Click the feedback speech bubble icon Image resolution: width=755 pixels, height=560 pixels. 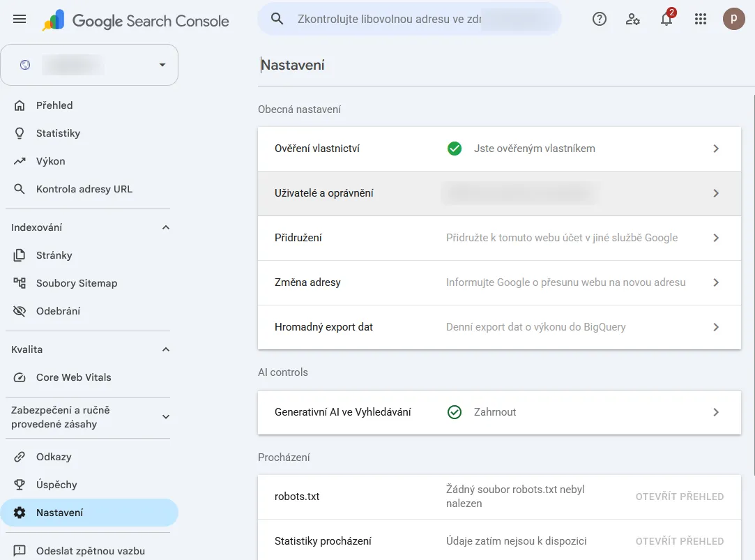20,550
